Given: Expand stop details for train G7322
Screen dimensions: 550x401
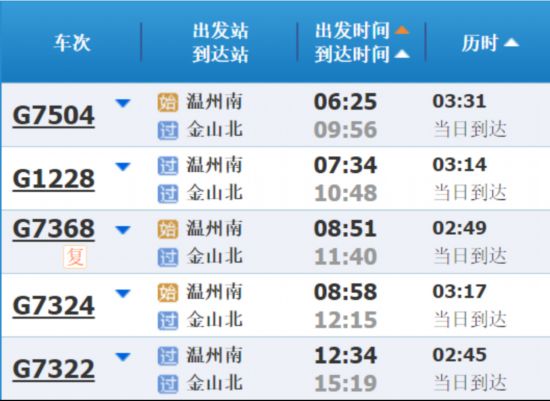Looking at the screenshot, I should [123, 357].
